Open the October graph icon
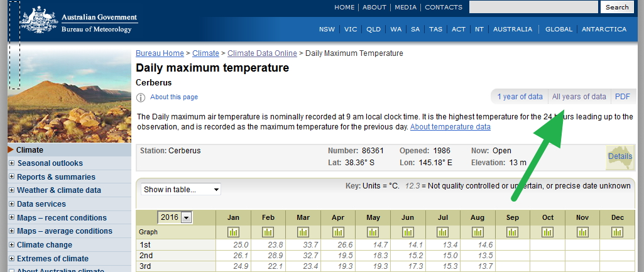Viewport: 644px width, 272px height. (547, 232)
